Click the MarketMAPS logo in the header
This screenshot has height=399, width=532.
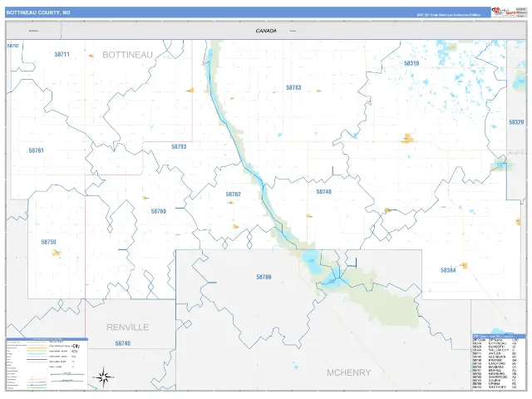(x=504, y=12)
